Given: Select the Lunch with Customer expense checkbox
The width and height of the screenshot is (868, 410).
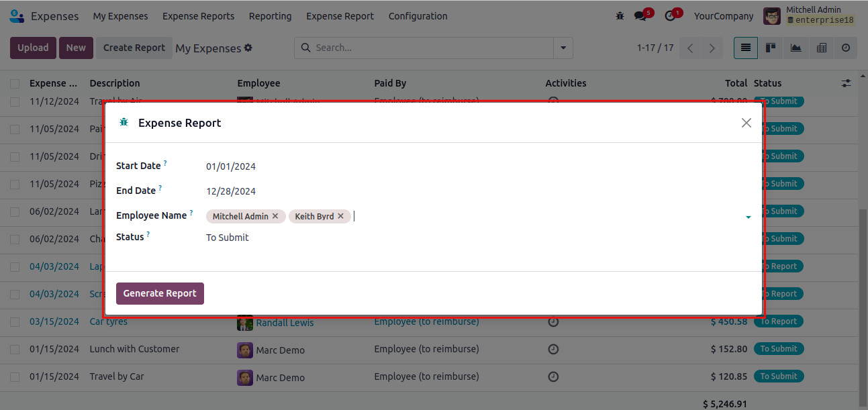Looking at the screenshot, I should [15, 349].
